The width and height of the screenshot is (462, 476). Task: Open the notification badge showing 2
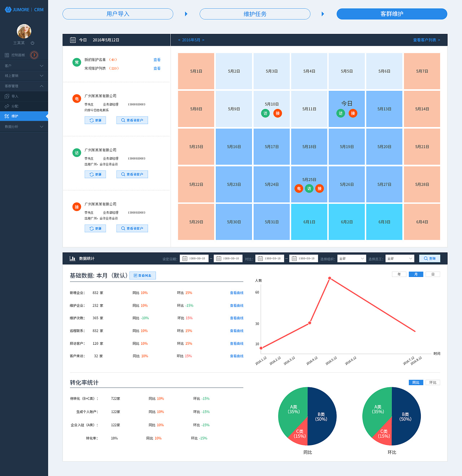34,55
